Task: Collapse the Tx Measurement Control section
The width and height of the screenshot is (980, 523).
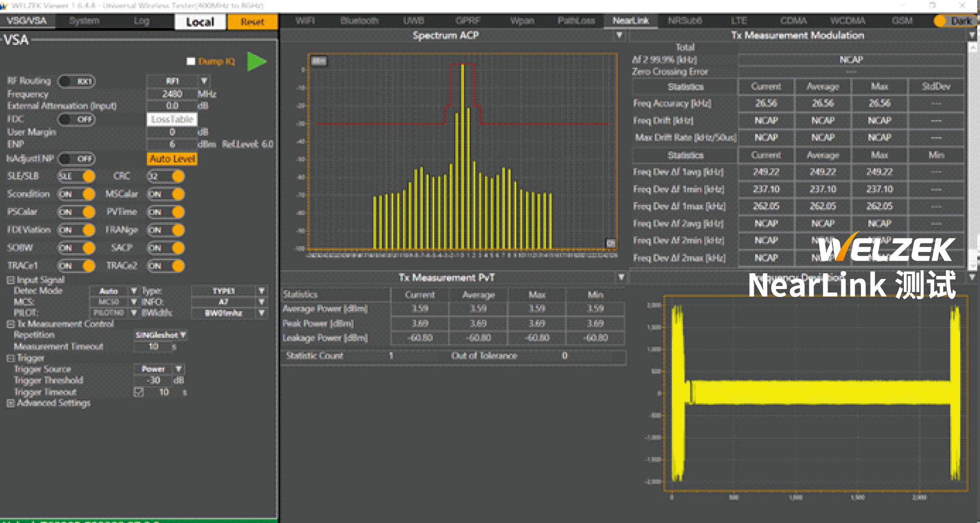Action: click(11, 324)
